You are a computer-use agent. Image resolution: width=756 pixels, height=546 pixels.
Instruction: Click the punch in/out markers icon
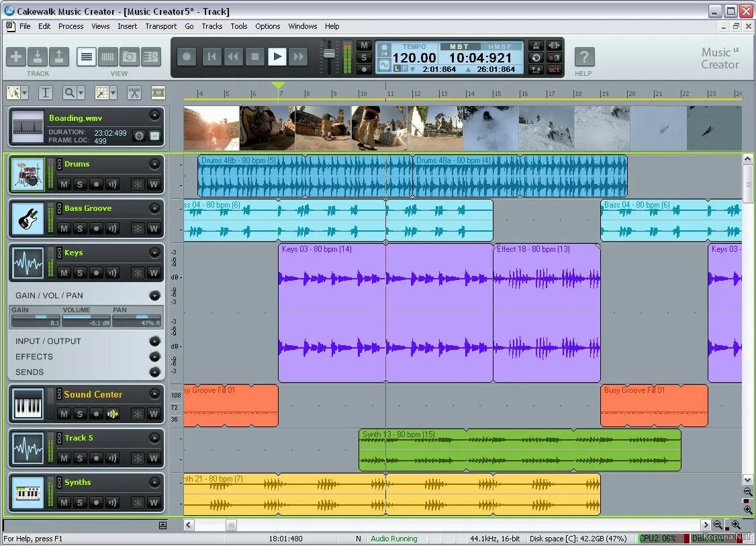[x=536, y=69]
